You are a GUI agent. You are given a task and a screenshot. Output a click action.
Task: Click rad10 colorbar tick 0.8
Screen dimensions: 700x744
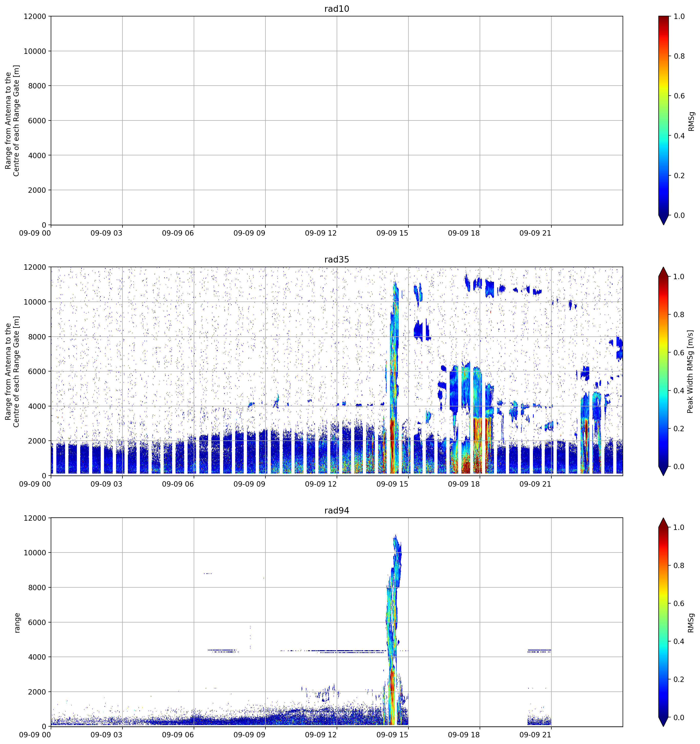(x=679, y=56)
